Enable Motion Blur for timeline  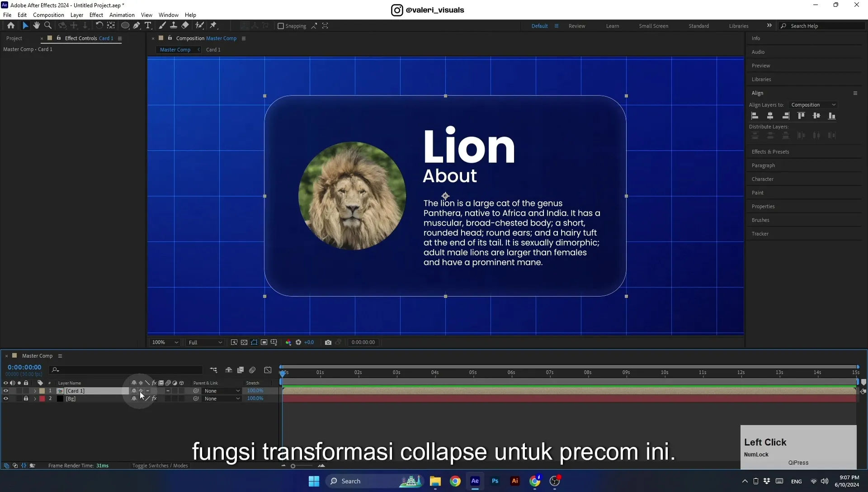click(x=253, y=370)
